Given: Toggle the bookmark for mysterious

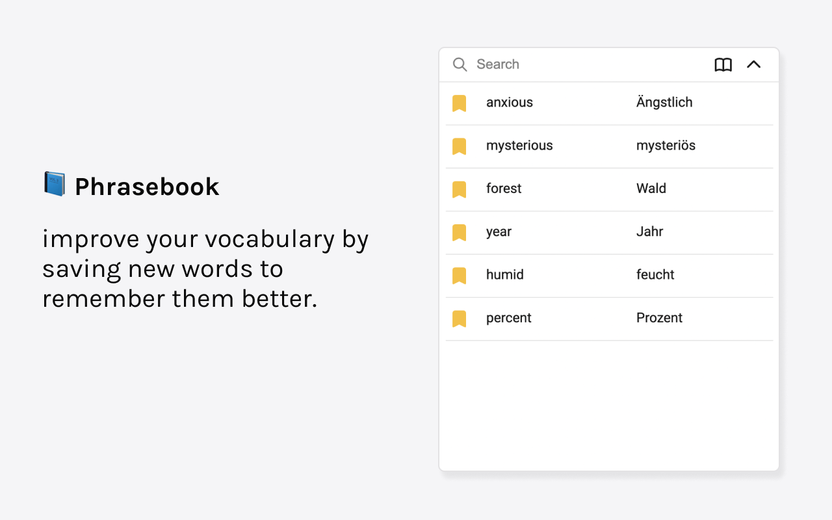Looking at the screenshot, I should click(459, 146).
